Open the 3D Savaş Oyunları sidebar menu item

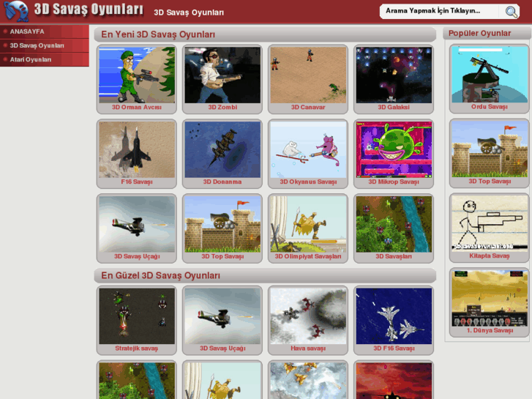[x=45, y=45]
